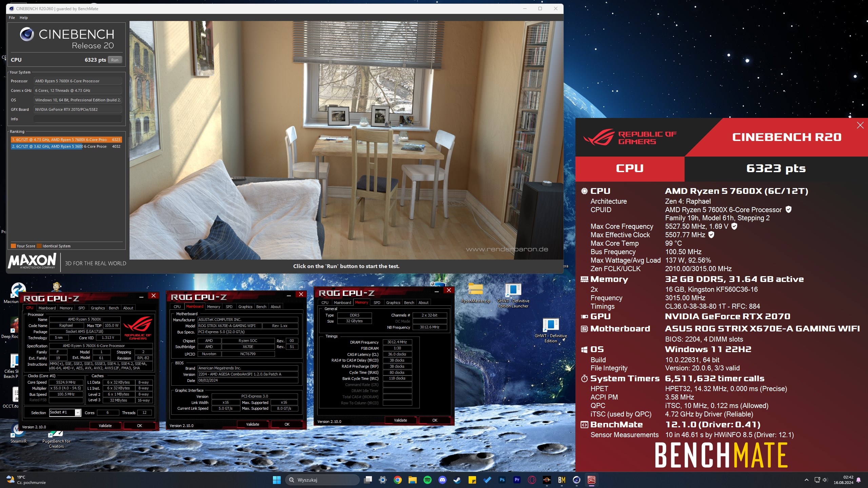Launch Google Chrome from taskbar

click(398, 480)
